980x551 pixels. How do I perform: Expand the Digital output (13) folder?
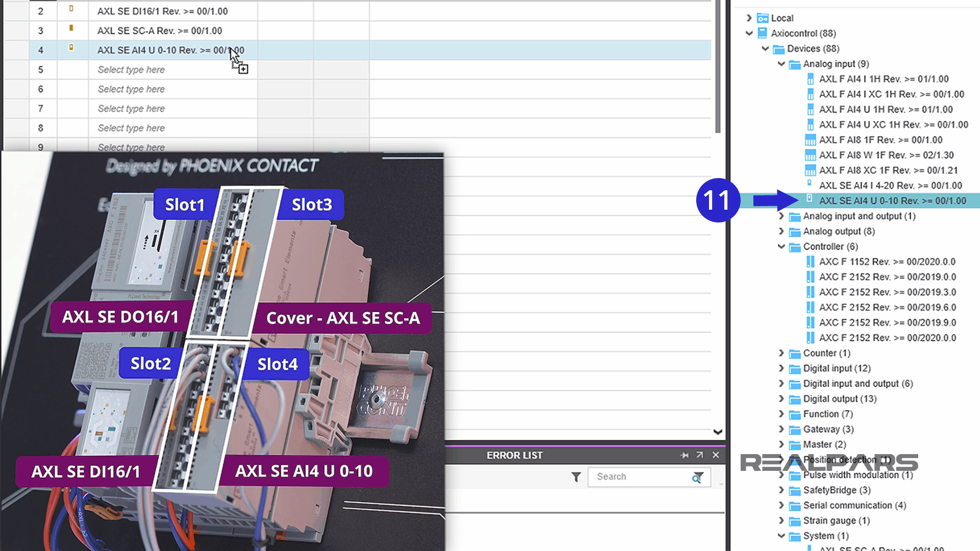[x=781, y=398]
